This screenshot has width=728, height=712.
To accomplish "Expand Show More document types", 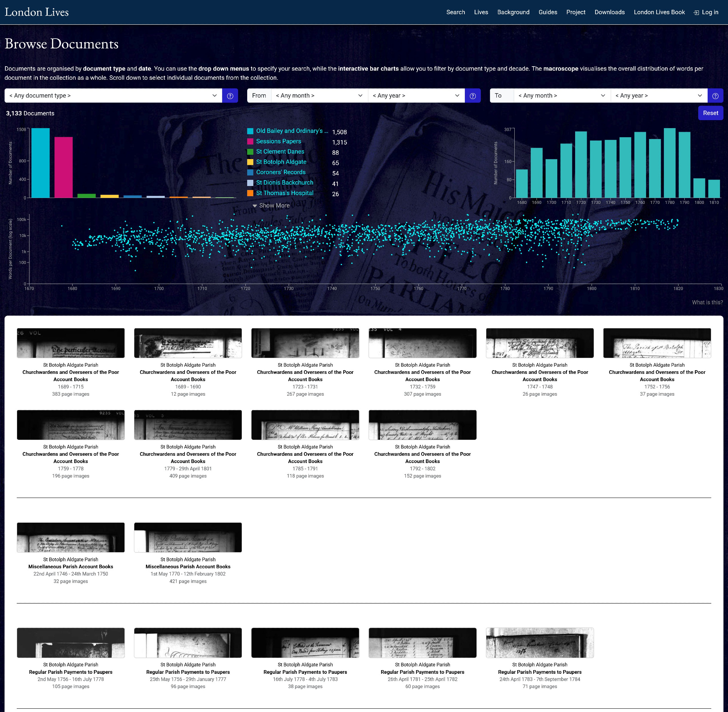I will tap(271, 205).
